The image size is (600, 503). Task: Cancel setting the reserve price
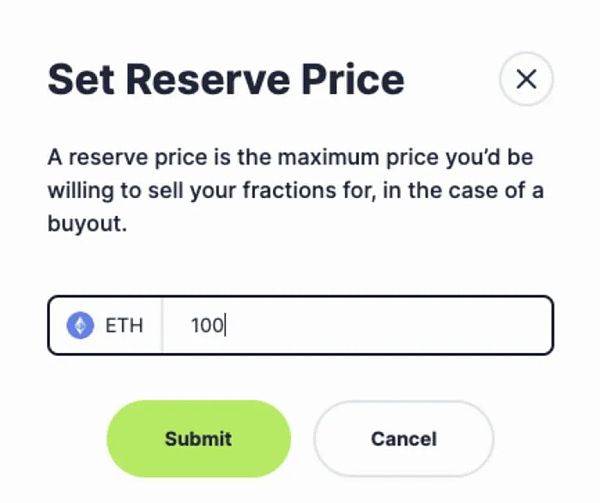(x=404, y=439)
